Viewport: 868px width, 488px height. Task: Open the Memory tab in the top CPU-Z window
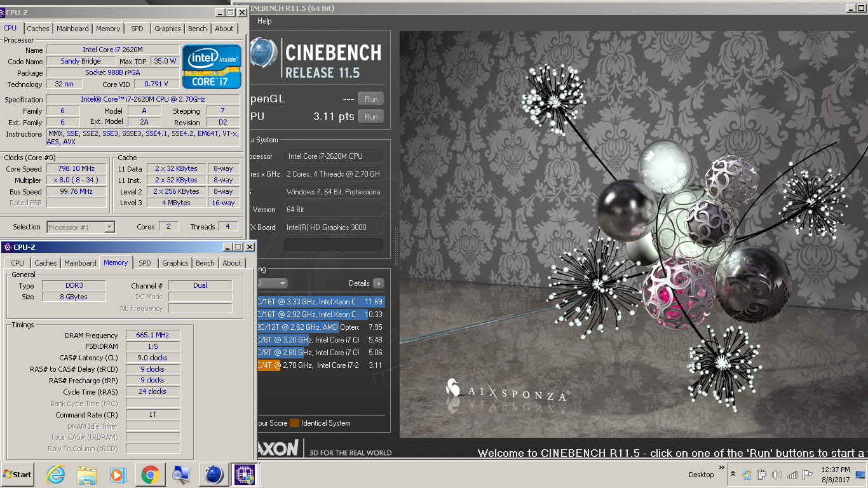point(108,29)
